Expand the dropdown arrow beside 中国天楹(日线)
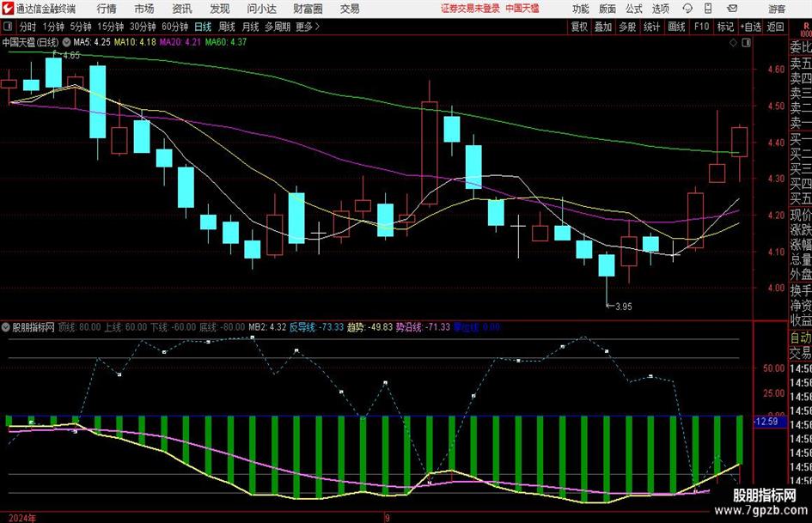The image size is (812, 523). (67, 42)
